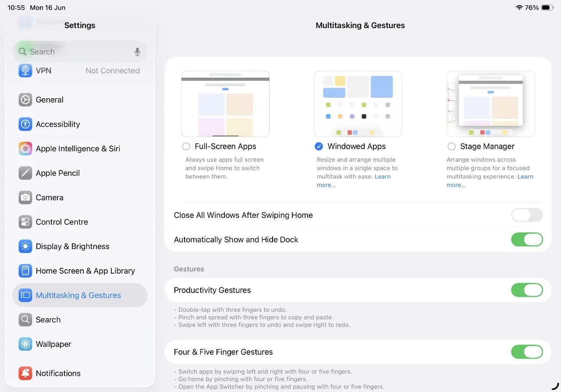Viewport: 561px width, 392px height.
Task: Tap the date Mon 16 Jun
Action: coord(47,7)
